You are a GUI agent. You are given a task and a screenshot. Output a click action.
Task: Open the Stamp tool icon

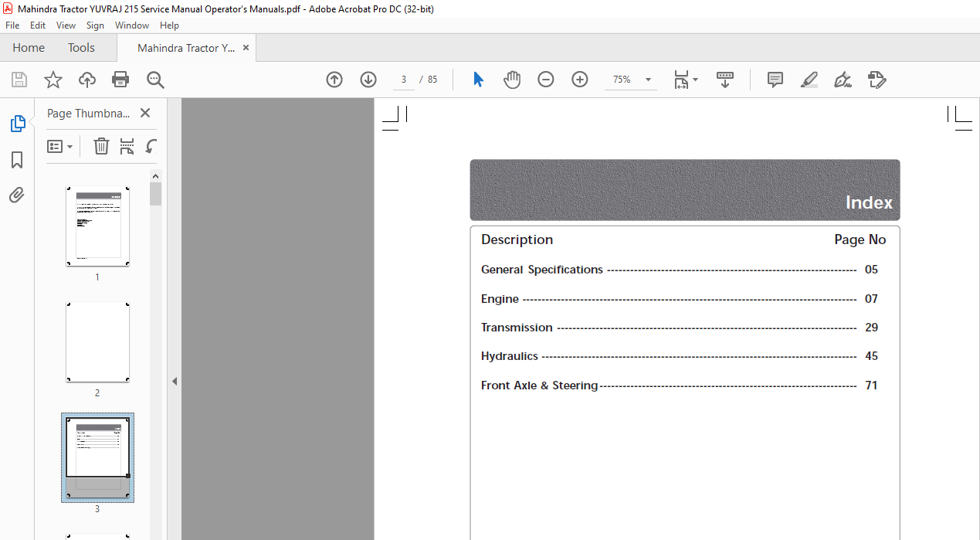click(x=877, y=80)
